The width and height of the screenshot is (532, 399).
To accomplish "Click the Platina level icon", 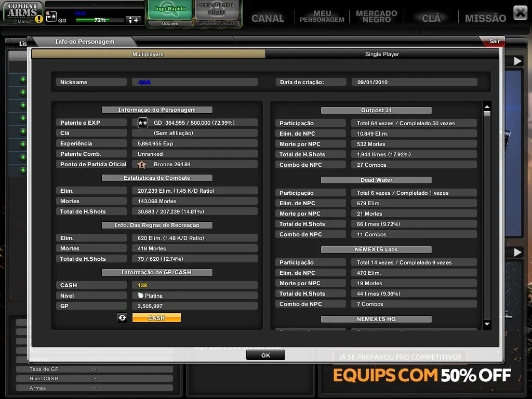I will pos(140,296).
